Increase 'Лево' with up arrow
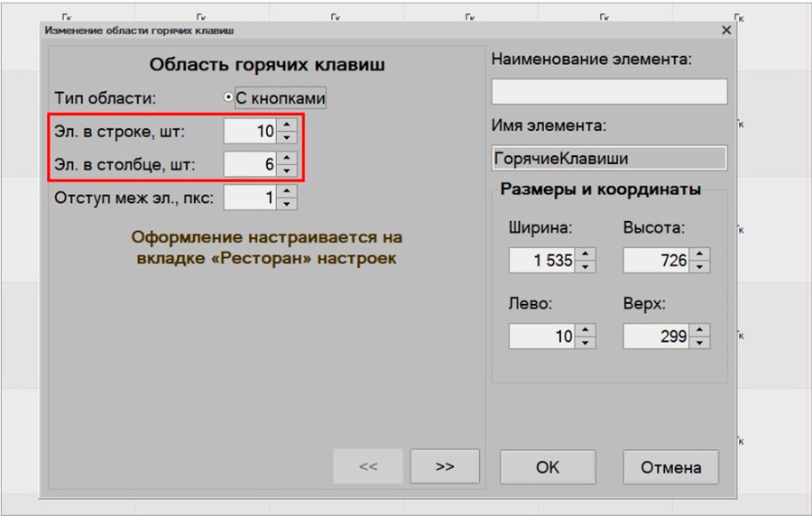812x516 pixels. pos(586,329)
